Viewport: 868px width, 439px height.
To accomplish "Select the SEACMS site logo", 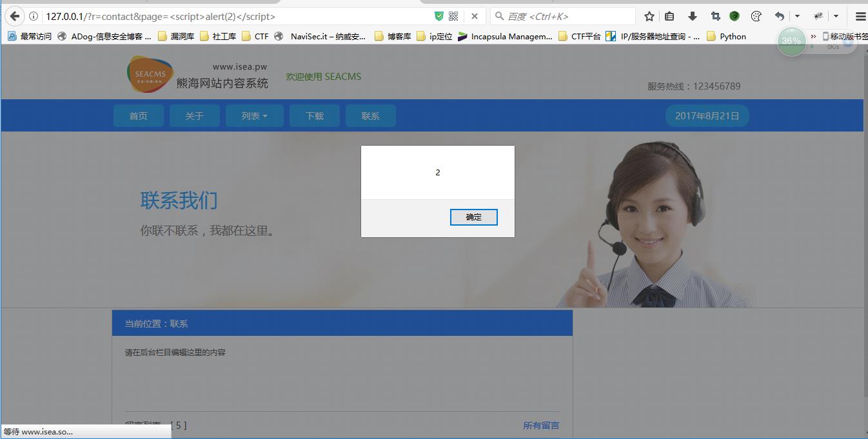I will tap(150, 74).
